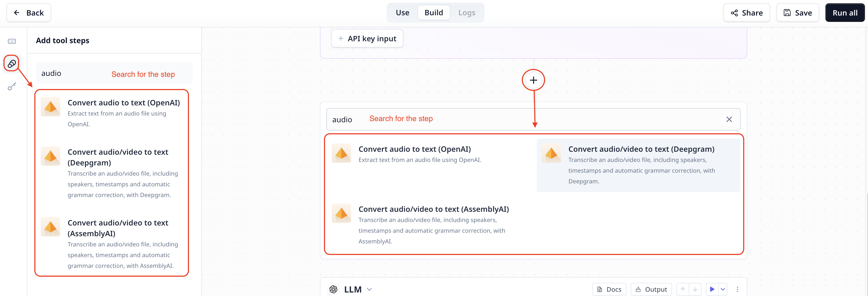Move the LLM step up
The width and height of the screenshot is (868, 296).
tap(683, 289)
